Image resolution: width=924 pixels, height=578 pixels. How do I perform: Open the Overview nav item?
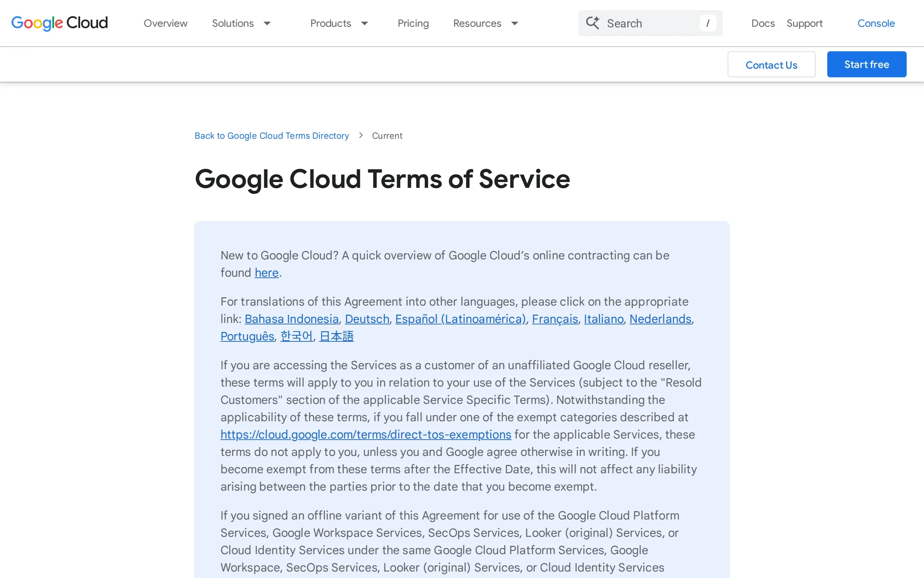[x=165, y=23]
